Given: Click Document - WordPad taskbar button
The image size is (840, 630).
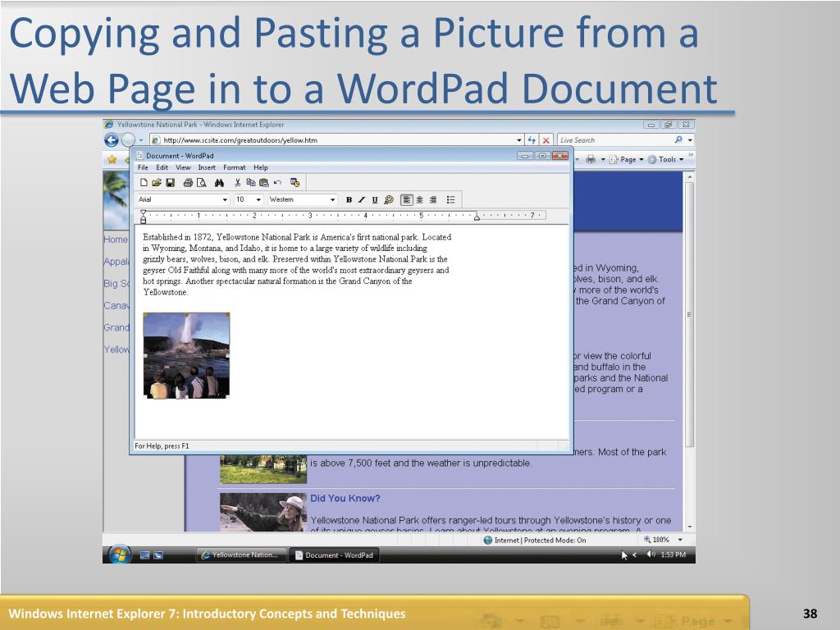Looking at the screenshot, I should (x=333, y=555).
